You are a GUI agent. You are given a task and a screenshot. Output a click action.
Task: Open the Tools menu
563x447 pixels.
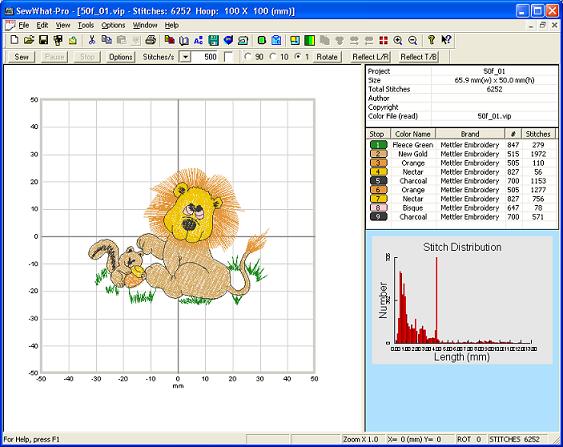click(x=86, y=25)
